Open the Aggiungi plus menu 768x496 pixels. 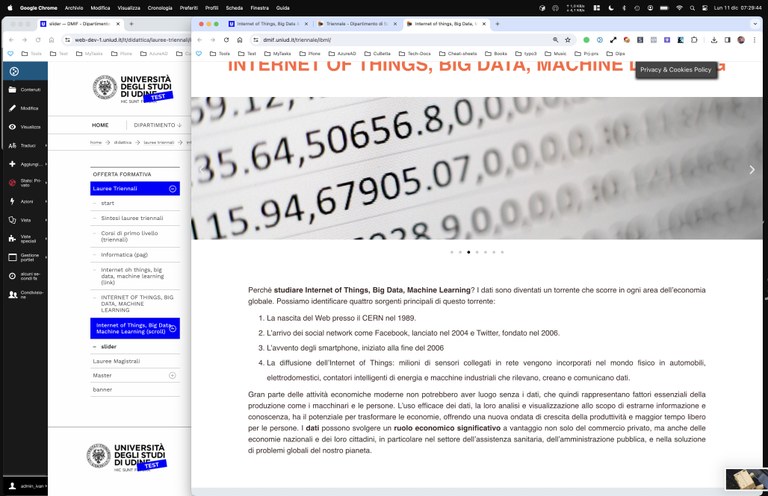(x=25, y=164)
